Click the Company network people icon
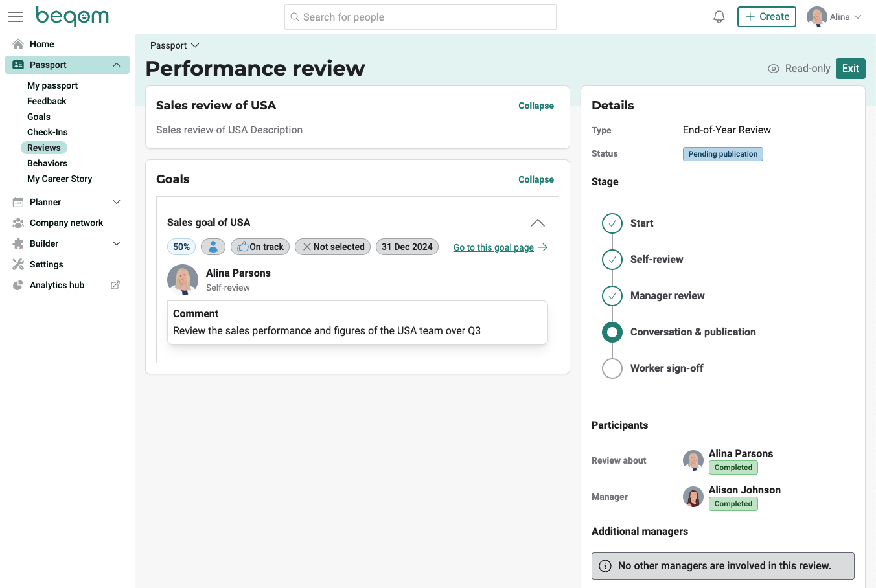The height and width of the screenshot is (588, 876). (x=18, y=223)
